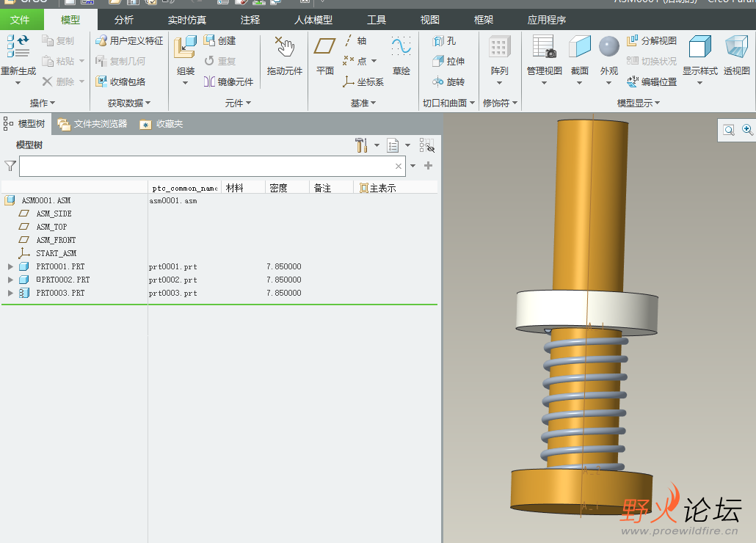
Task: Open the 文件 menu
Action: click(x=20, y=20)
